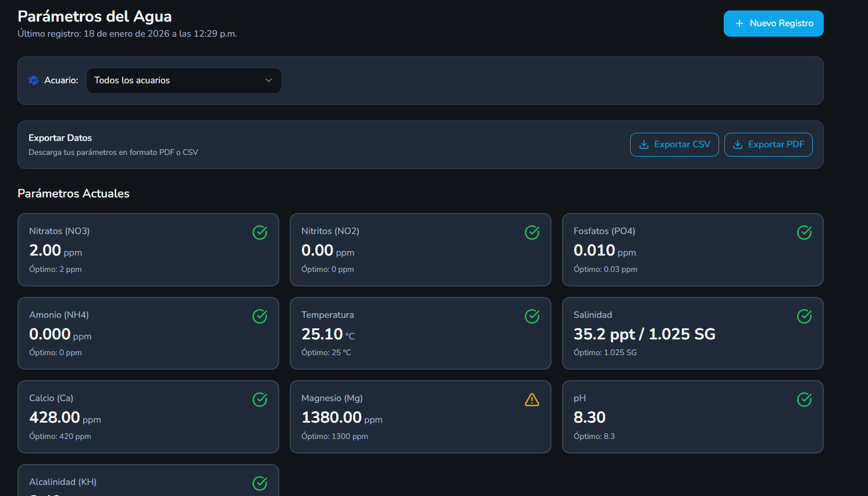Click the Amonio (NH4) card title

click(x=59, y=315)
